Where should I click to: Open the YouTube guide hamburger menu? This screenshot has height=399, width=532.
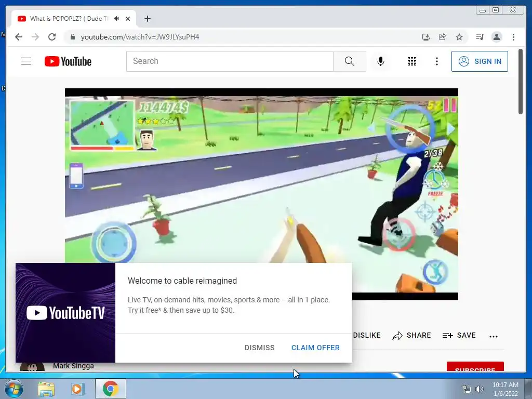26,61
